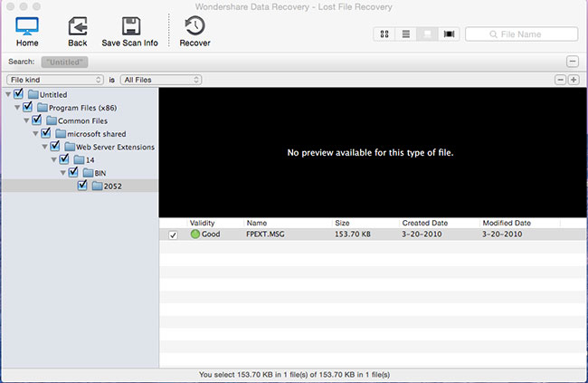This screenshot has width=588, height=383.
Task: Open the All Files dropdown
Action: pos(161,80)
